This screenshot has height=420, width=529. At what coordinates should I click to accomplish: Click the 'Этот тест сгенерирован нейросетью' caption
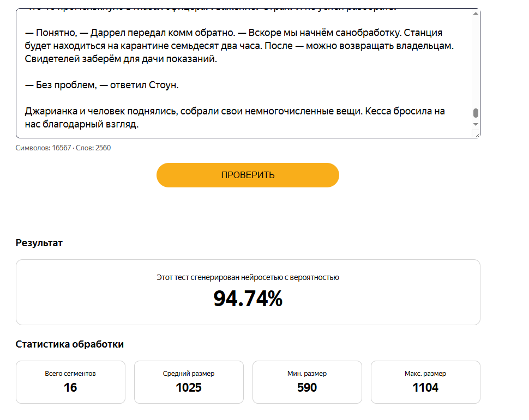coord(248,277)
